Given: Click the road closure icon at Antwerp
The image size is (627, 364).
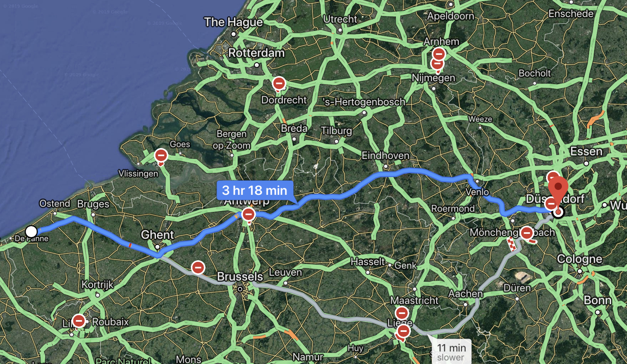Looking at the screenshot, I should click(249, 214).
